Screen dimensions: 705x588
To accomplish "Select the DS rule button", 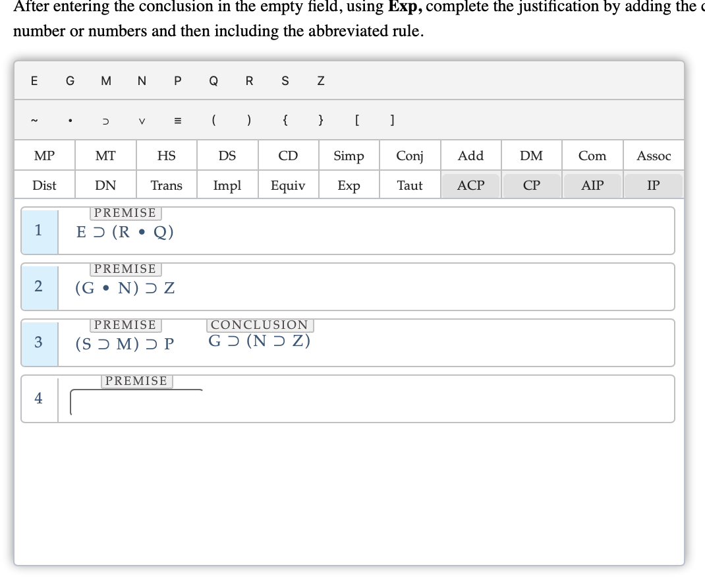I will [x=227, y=155].
